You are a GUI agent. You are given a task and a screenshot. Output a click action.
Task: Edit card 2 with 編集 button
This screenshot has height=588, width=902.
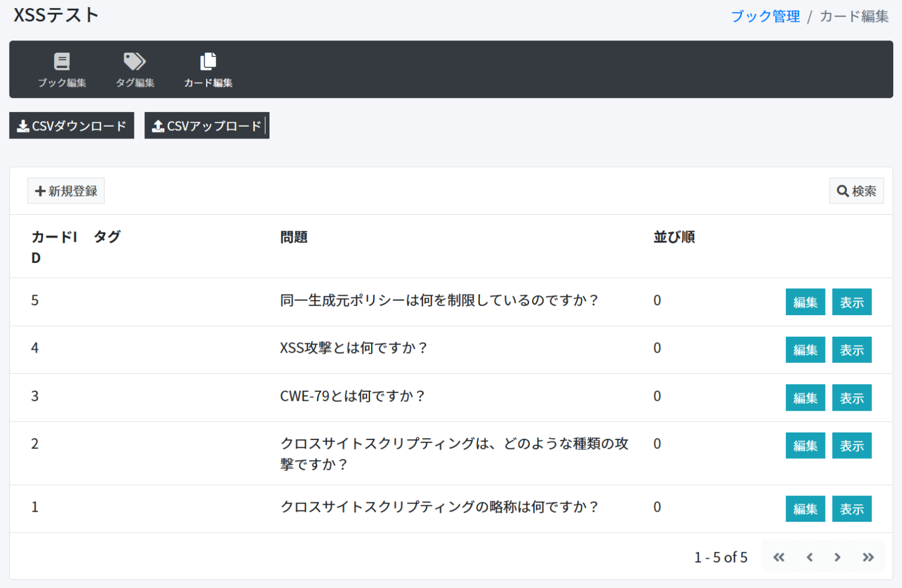[x=805, y=445]
